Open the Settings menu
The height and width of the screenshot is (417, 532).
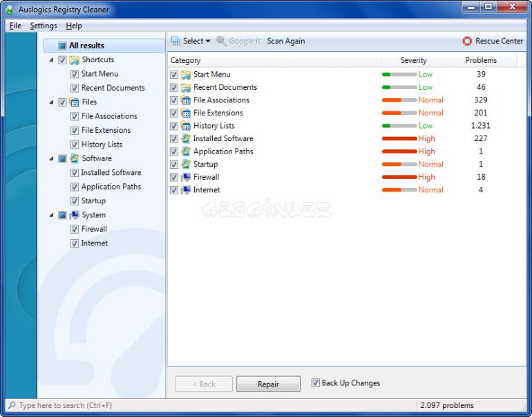(x=44, y=26)
